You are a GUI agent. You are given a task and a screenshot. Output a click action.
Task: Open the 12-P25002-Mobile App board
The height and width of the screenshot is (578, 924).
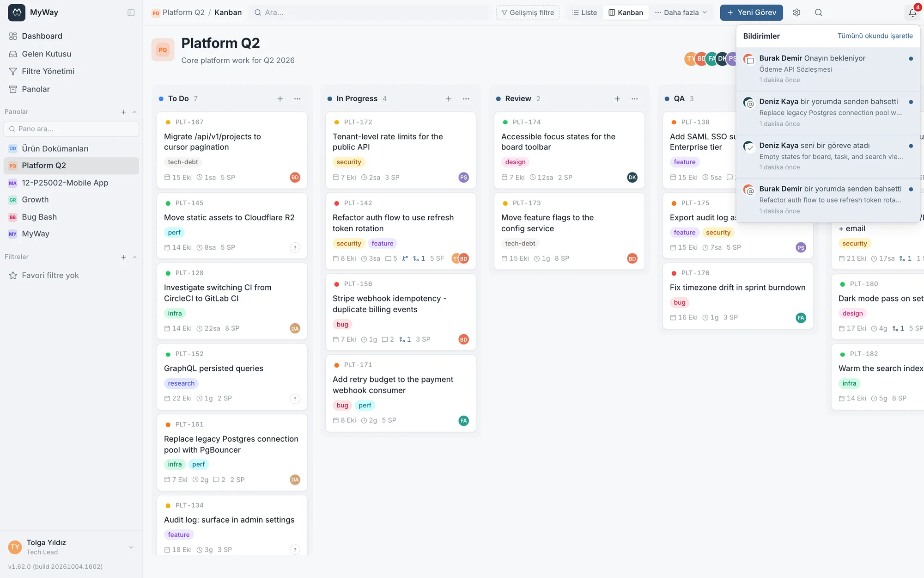point(71,183)
